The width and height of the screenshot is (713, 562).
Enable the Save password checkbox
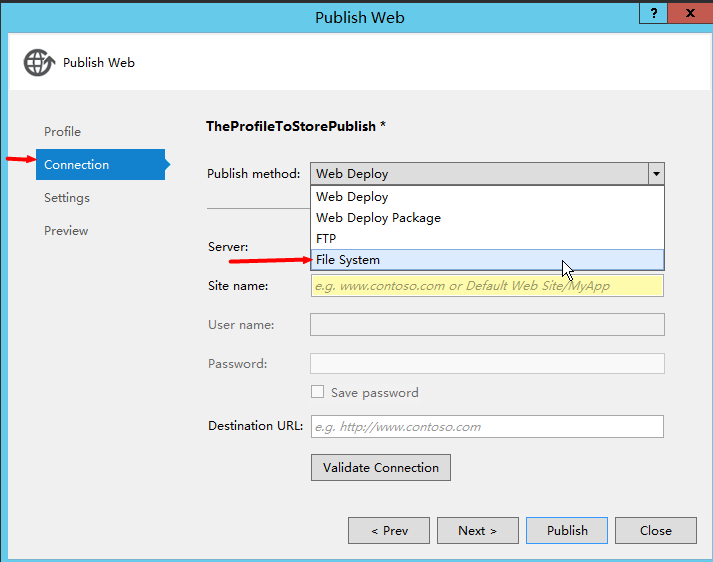(x=317, y=392)
